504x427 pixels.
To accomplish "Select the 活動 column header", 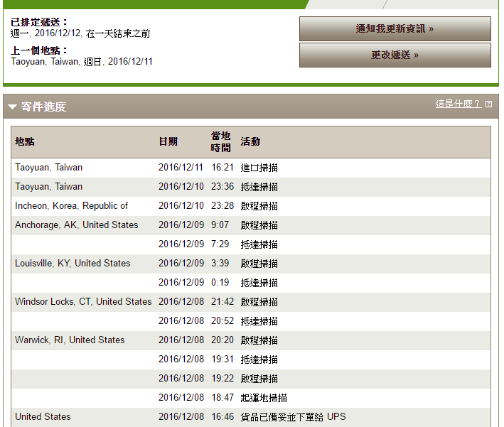I will (x=250, y=141).
